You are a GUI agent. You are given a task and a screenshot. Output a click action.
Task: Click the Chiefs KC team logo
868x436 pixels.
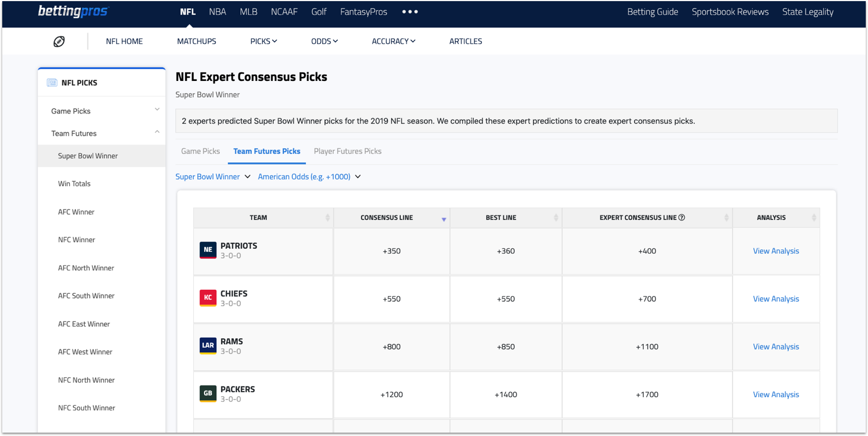click(208, 298)
